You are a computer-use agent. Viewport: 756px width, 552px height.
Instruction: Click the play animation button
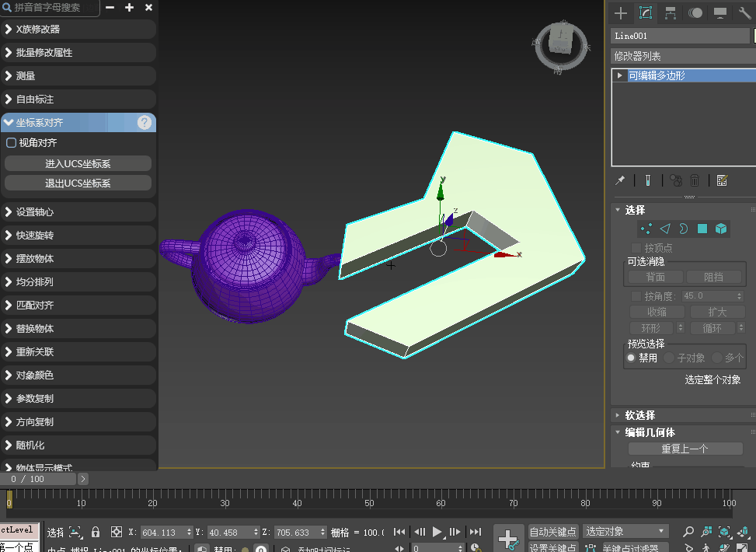pyautogui.click(x=437, y=532)
